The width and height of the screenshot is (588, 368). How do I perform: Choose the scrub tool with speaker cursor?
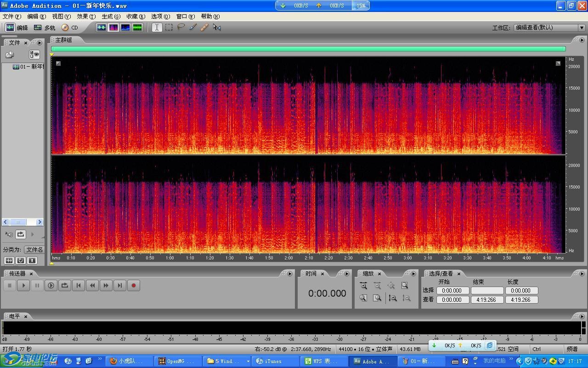(x=217, y=28)
